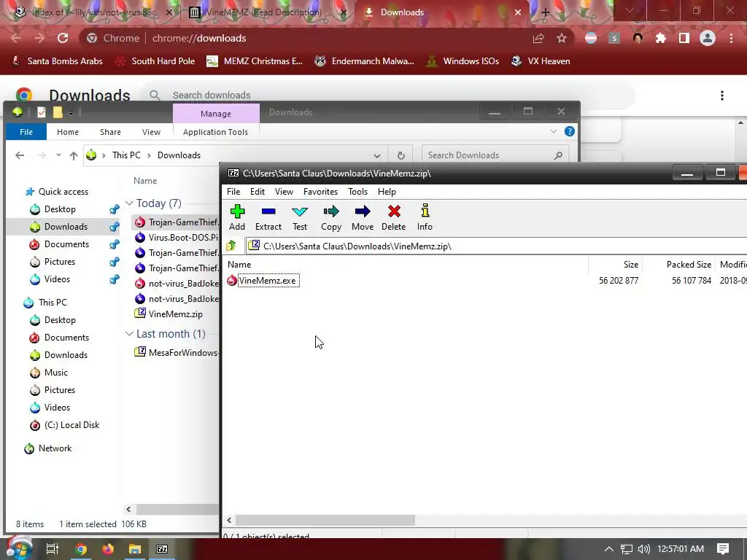The width and height of the screenshot is (747, 560).
Task: Click the Explorer help question mark icon
Action: 569,131
